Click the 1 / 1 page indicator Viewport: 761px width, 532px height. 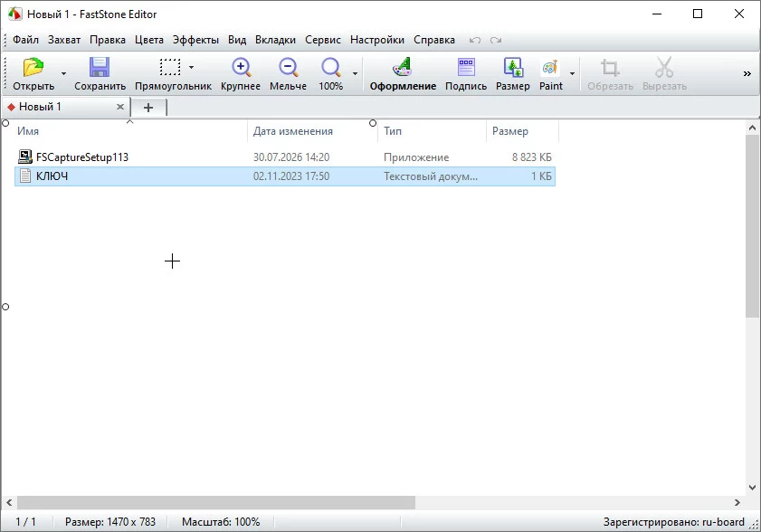(25, 522)
